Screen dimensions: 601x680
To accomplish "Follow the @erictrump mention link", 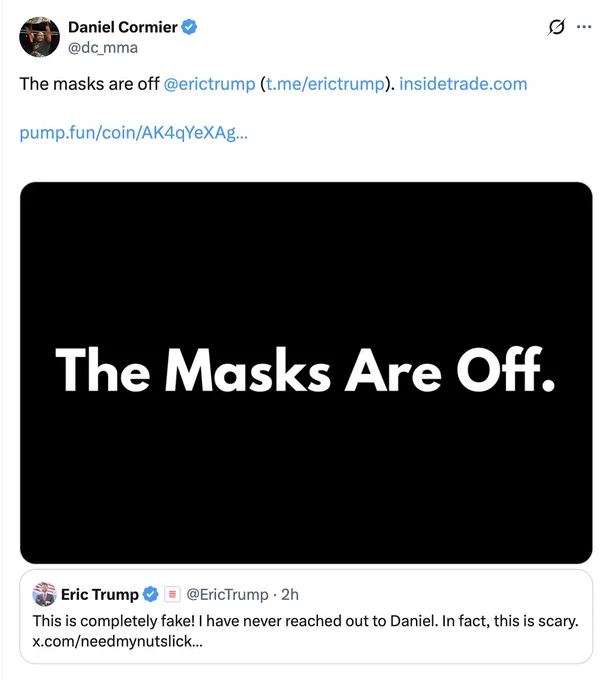I will point(209,84).
